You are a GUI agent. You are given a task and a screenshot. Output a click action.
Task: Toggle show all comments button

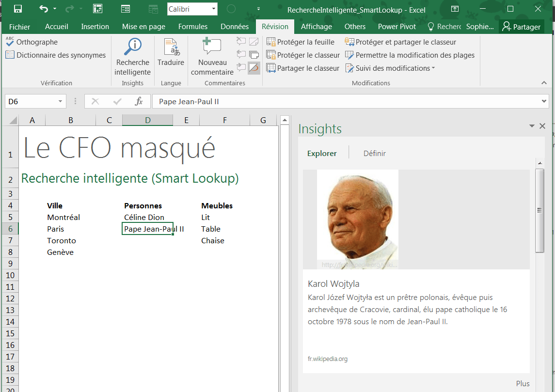click(254, 55)
